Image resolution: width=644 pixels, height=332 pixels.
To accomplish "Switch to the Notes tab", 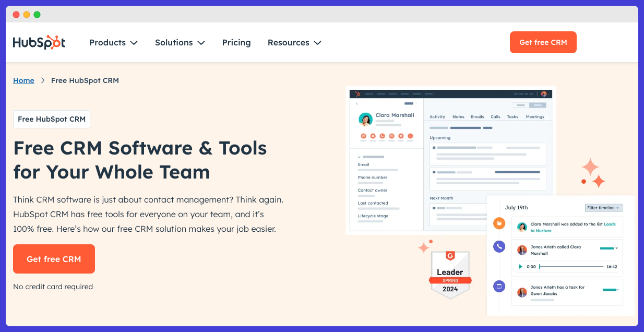I will (x=458, y=117).
